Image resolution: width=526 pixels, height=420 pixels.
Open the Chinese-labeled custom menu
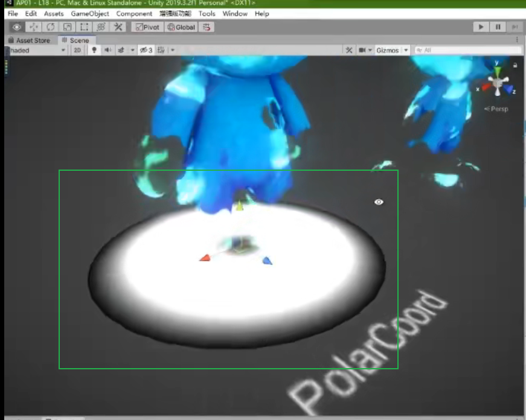[175, 14]
